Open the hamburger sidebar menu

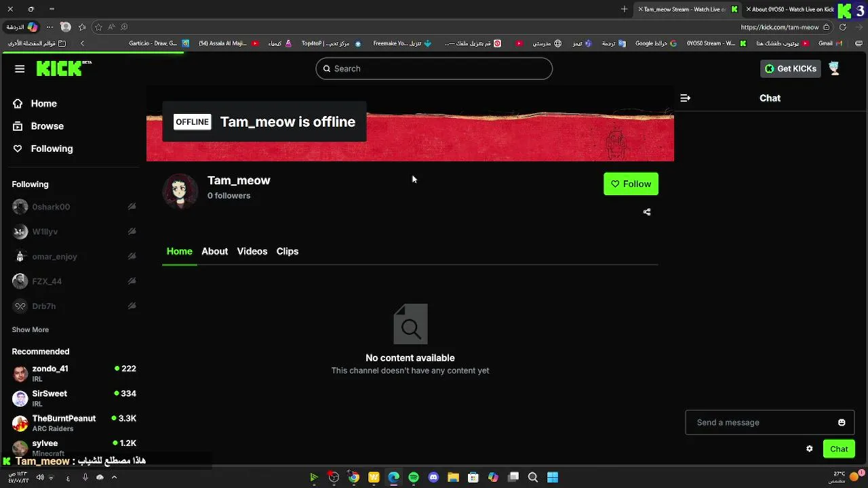click(x=20, y=68)
